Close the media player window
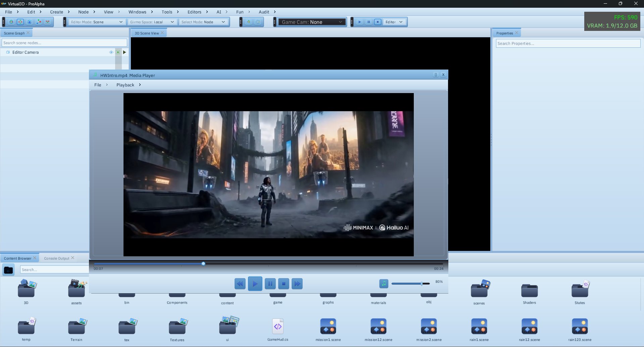The image size is (644, 347). coord(443,75)
